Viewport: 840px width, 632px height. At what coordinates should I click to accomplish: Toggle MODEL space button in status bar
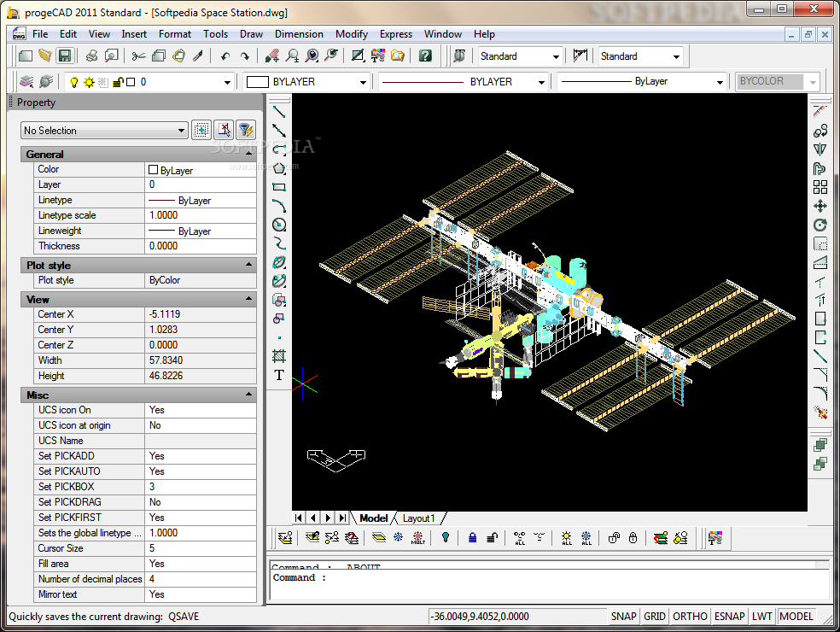796,617
